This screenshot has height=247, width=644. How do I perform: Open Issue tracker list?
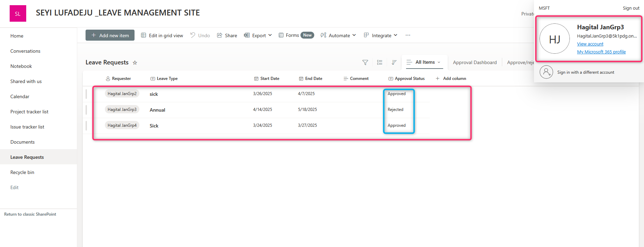[x=27, y=127]
